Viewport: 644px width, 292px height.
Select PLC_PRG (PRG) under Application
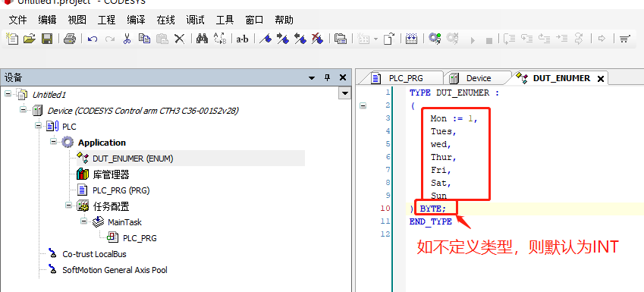[x=121, y=190]
